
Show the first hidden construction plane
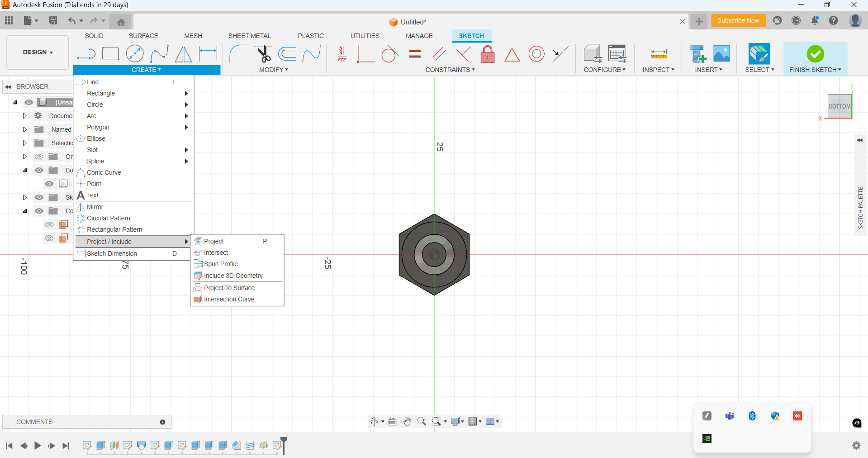[x=49, y=224]
